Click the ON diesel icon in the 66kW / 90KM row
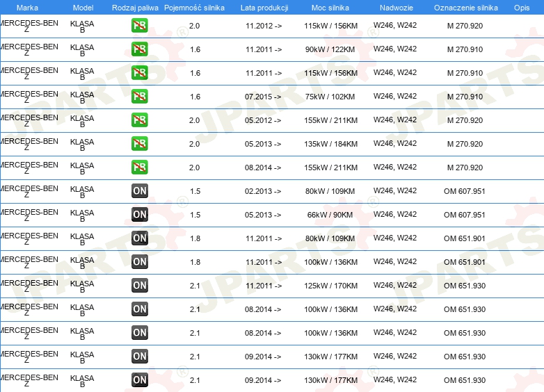 pos(140,215)
